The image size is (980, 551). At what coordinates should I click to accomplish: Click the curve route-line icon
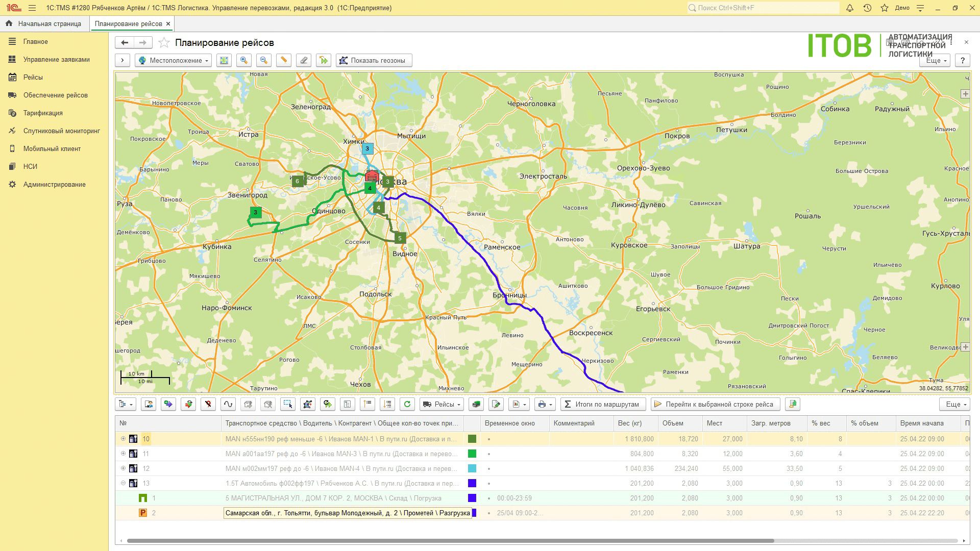228,404
